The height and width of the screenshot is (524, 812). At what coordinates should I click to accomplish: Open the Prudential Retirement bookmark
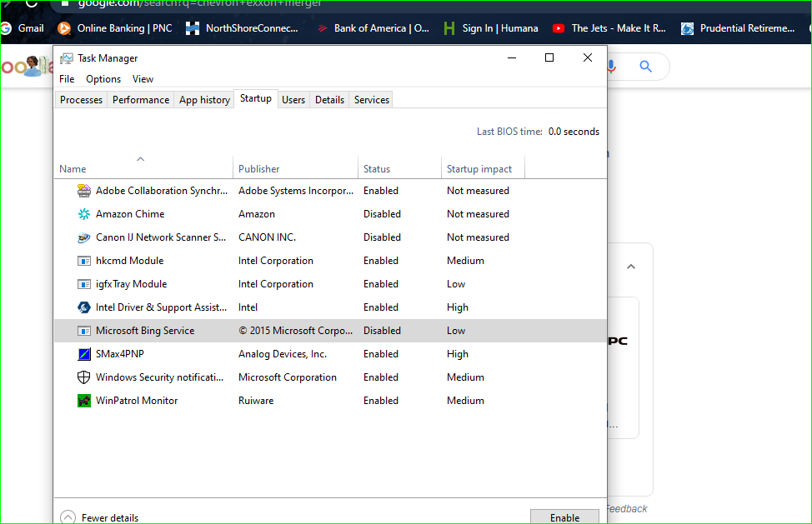click(738, 28)
